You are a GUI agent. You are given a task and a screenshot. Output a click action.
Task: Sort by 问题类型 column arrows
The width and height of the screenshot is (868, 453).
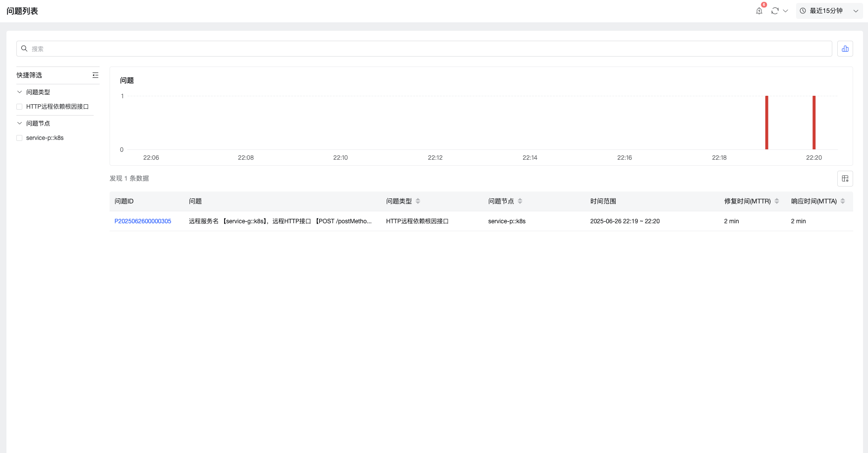[418, 201]
